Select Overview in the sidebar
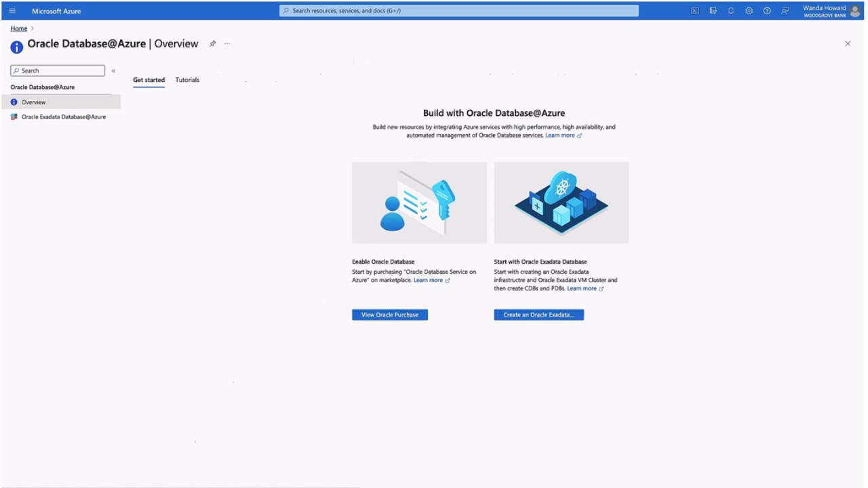 [61, 102]
